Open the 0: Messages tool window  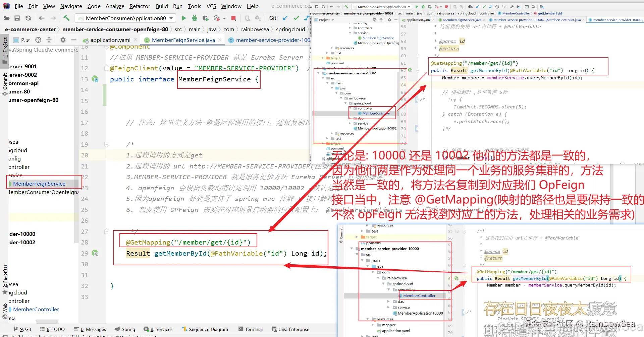click(x=90, y=329)
